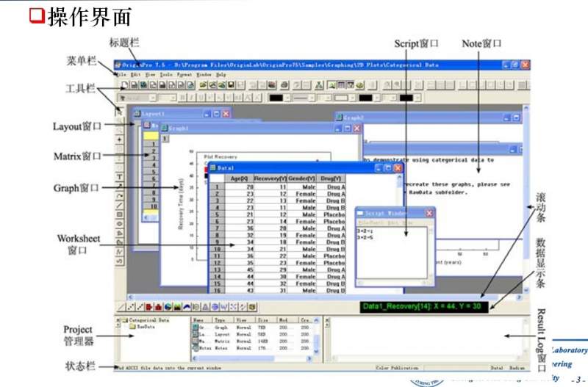Image resolution: width=588 pixels, height=387 pixels.
Task: Select worksheet row header 14
Action: click(x=217, y=277)
